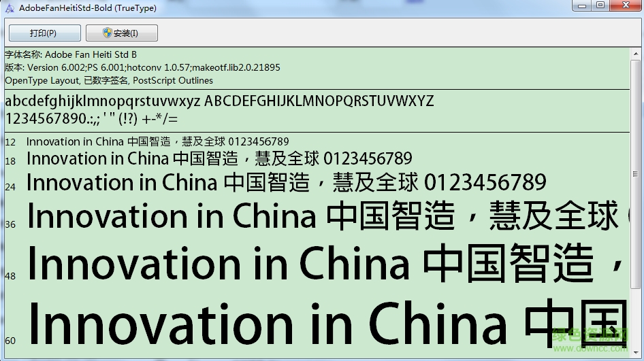644x361 pixels.
Task: Click the scrollbar up arrow
Action: point(635,54)
